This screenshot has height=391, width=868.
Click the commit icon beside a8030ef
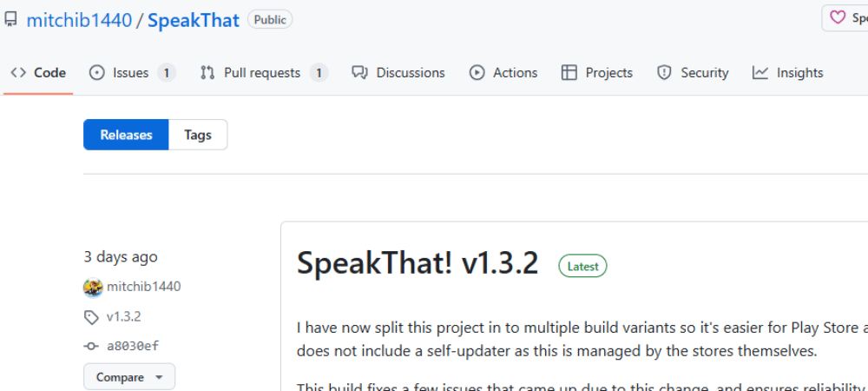pyautogui.click(x=91, y=347)
